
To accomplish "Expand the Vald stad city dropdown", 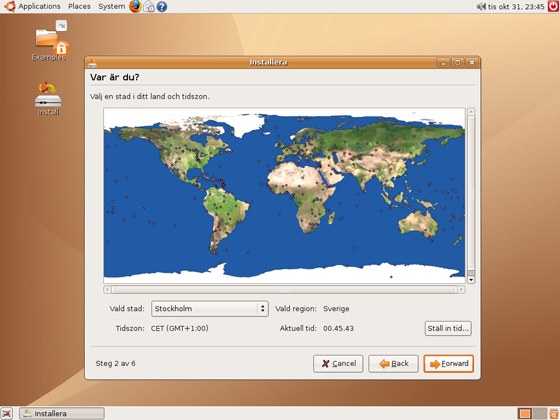I will click(x=210, y=308).
